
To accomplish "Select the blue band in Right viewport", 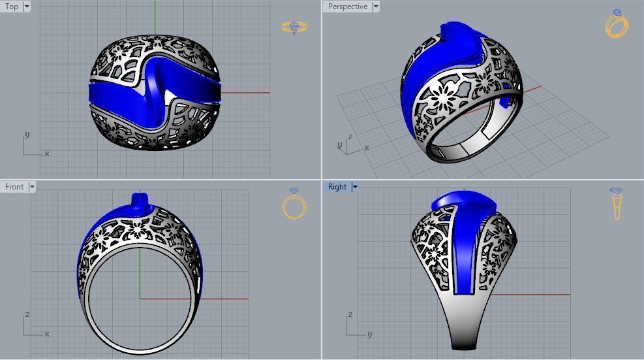I will pos(465,243).
